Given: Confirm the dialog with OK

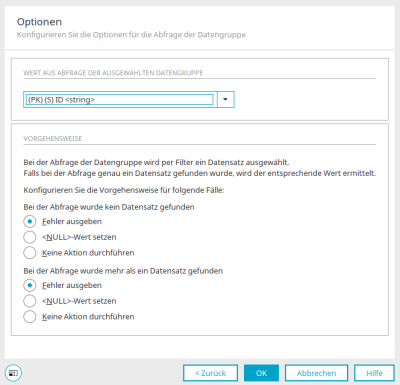Looking at the screenshot, I should [261, 373].
